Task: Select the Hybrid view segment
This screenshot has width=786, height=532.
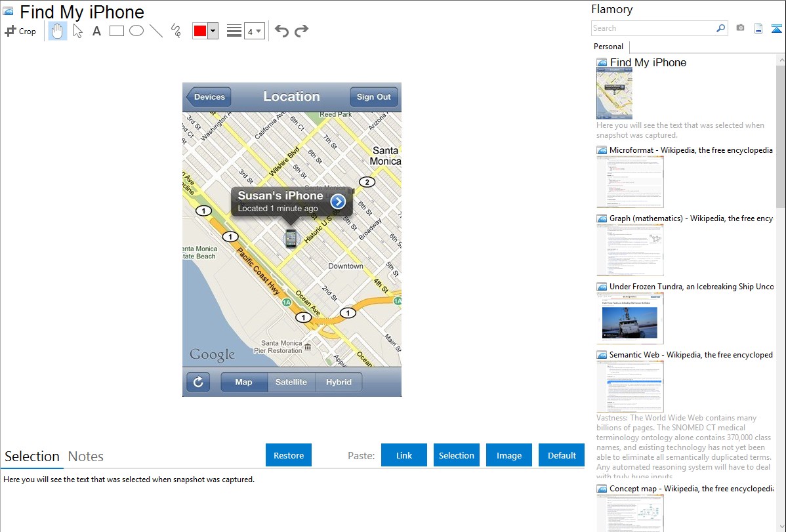Action: pyautogui.click(x=339, y=382)
